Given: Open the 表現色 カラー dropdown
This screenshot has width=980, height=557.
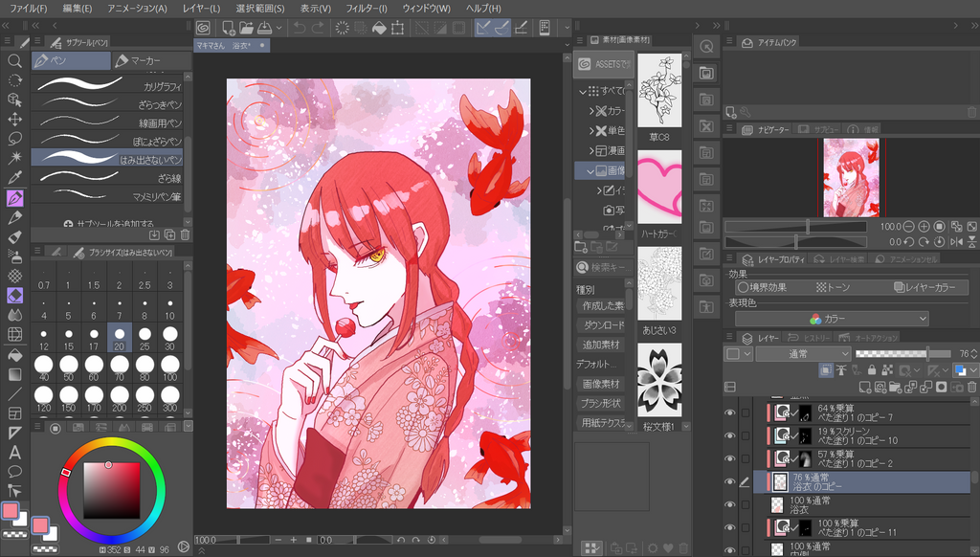Looking at the screenshot, I should click(x=832, y=319).
